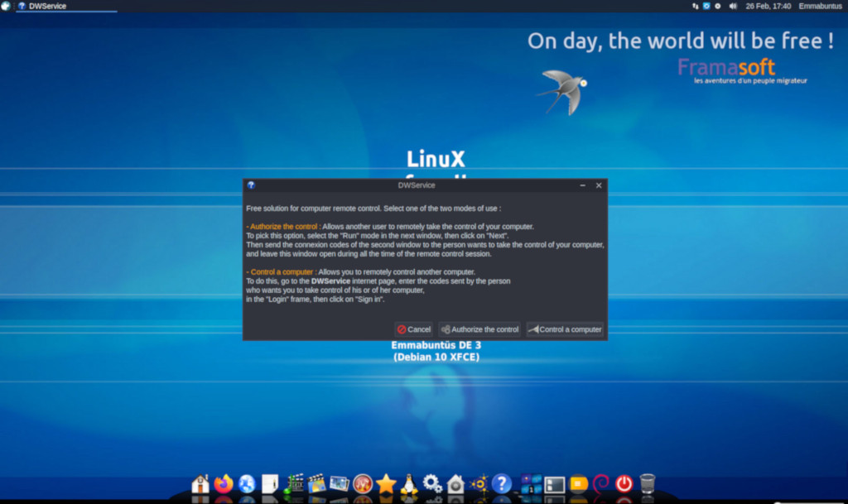Click the clock showing 26 Feb, 17:40
This screenshot has width=848, height=504.
pyautogui.click(x=768, y=6)
